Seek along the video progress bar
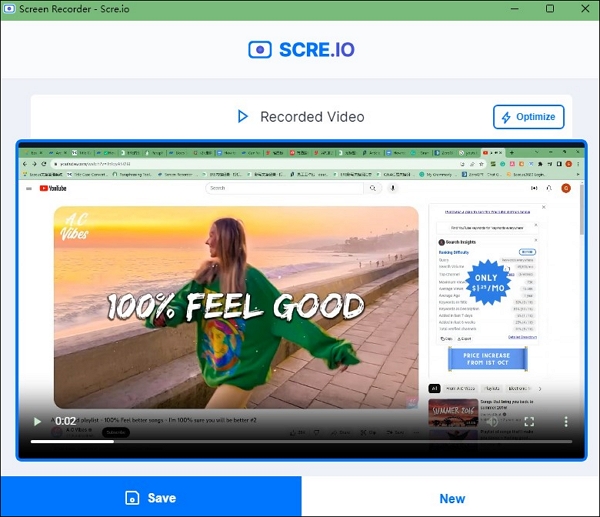600x517 pixels. tap(301, 441)
